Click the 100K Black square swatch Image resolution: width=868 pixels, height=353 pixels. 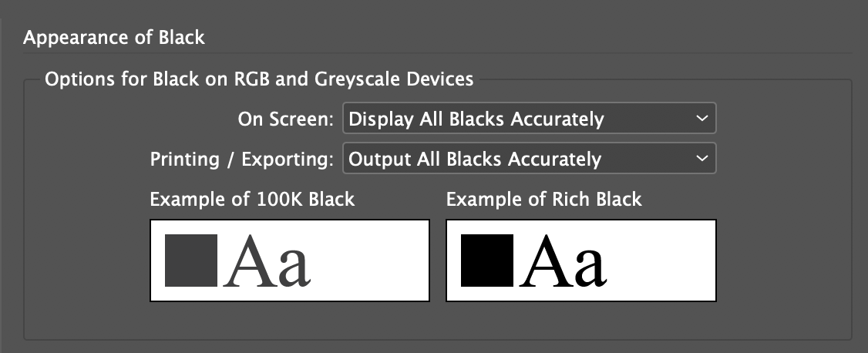click(x=191, y=261)
